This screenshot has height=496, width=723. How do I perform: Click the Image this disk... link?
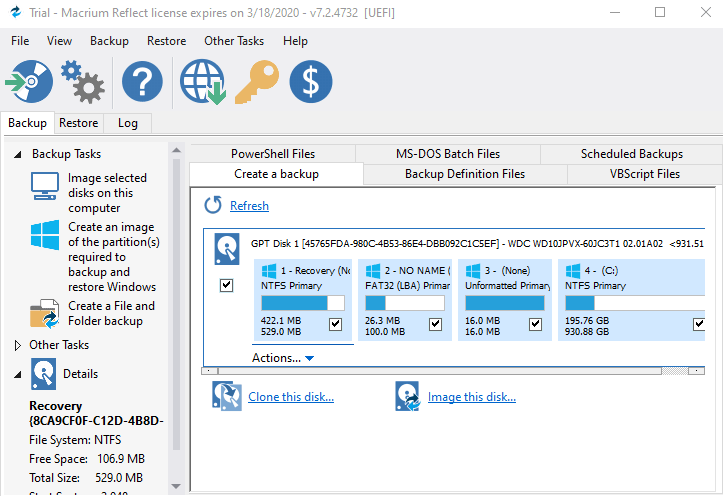click(472, 397)
